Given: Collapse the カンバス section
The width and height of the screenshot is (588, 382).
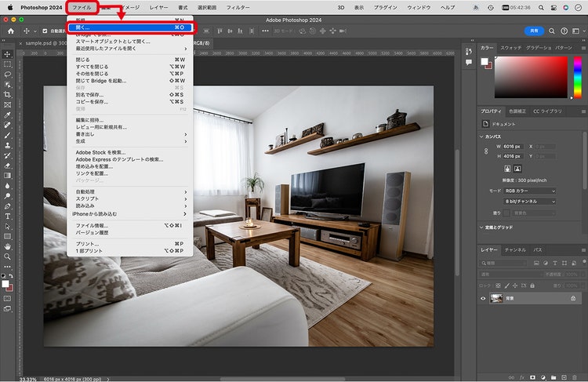Looking at the screenshot, I should [481, 136].
